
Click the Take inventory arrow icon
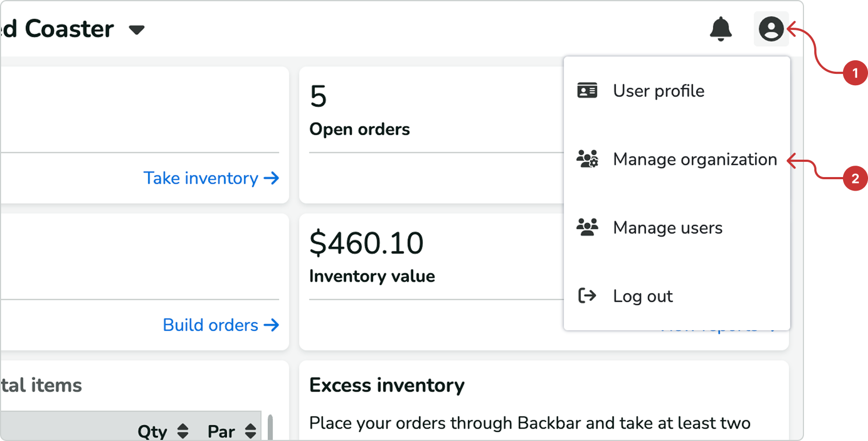(271, 178)
